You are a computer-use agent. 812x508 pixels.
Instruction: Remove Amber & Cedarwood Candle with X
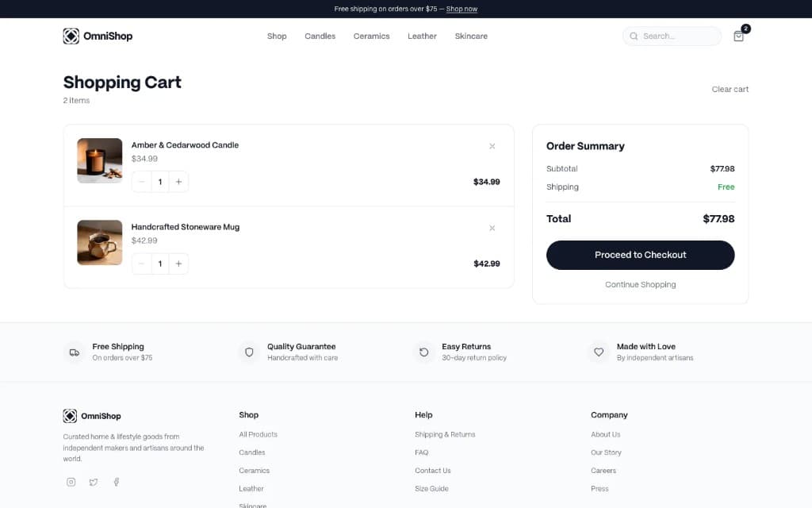pos(492,146)
